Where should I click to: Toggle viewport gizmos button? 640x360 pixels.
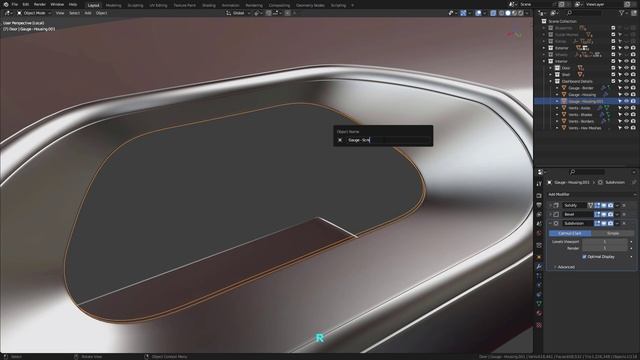463,13
